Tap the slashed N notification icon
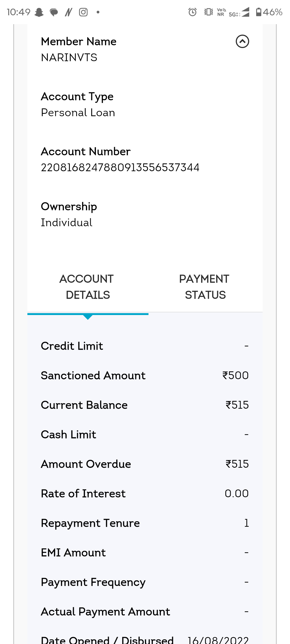The height and width of the screenshot is (644, 290). [x=68, y=12]
